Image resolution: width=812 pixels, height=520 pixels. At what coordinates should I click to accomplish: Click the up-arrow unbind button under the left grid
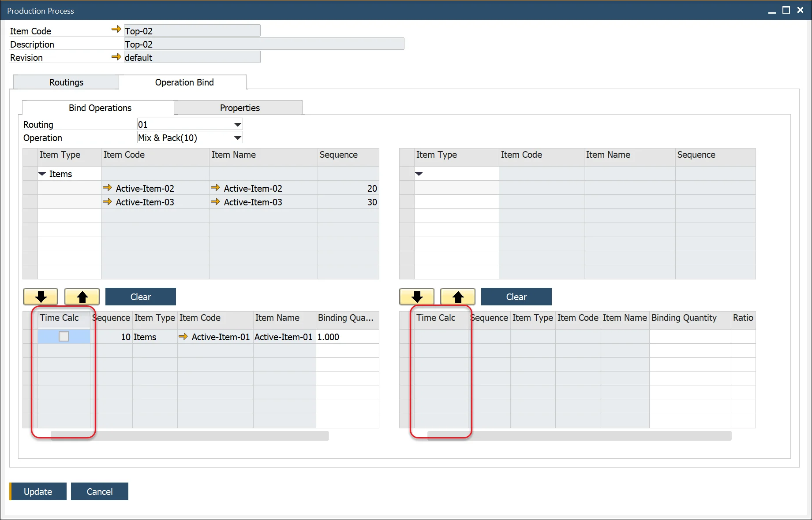click(x=82, y=297)
